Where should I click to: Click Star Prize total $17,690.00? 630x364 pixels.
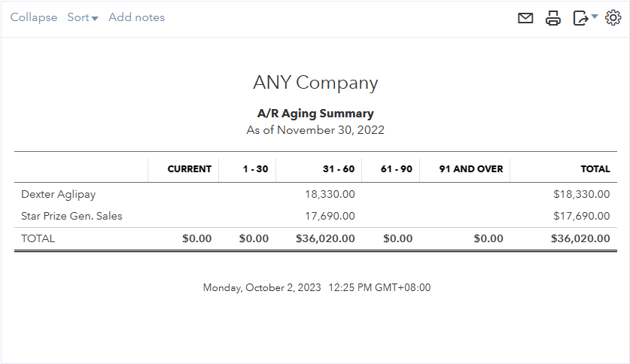tap(581, 216)
